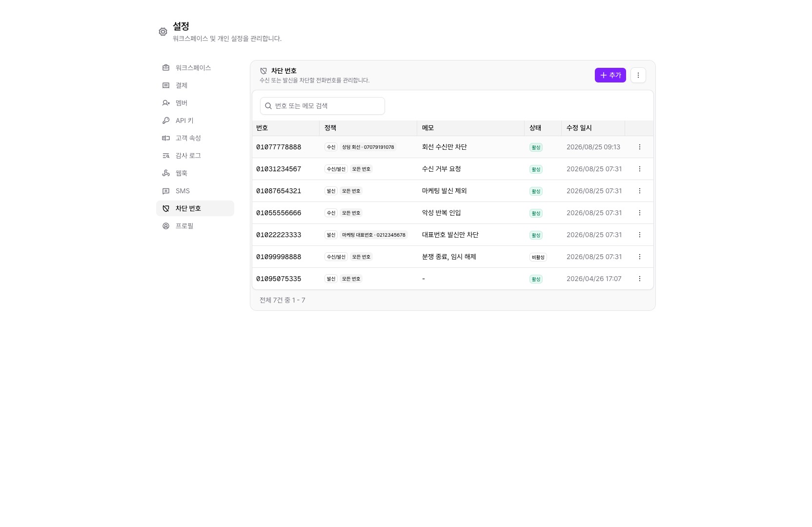Screen dimensions: 812x527
Task: Select the number 01022223333
Action: tap(279, 235)
